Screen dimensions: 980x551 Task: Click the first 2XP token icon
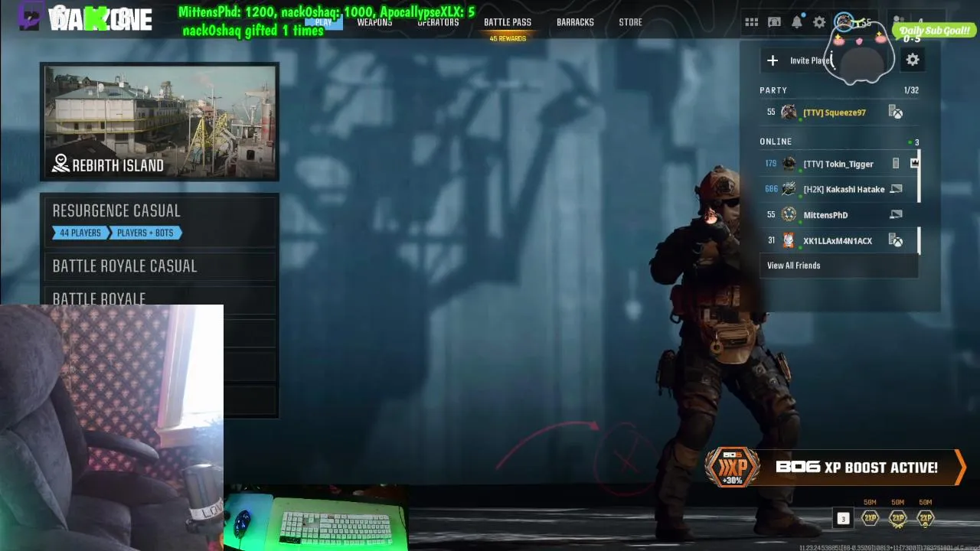[x=871, y=519]
